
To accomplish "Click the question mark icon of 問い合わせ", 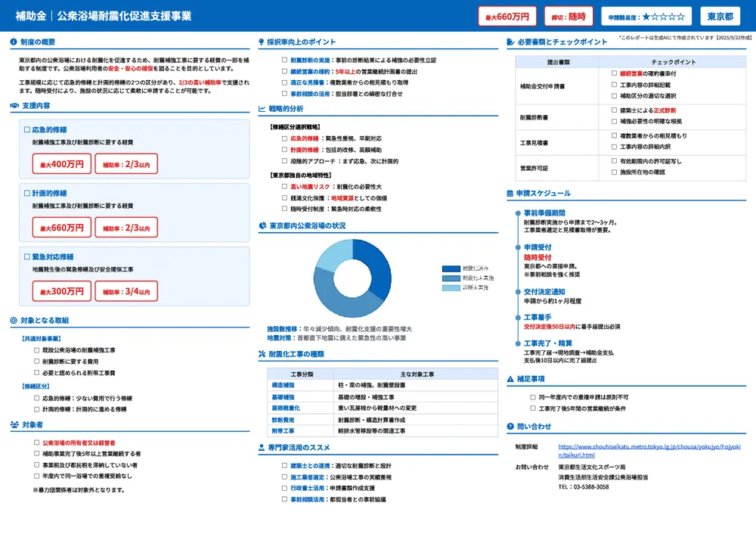I will 509,426.
